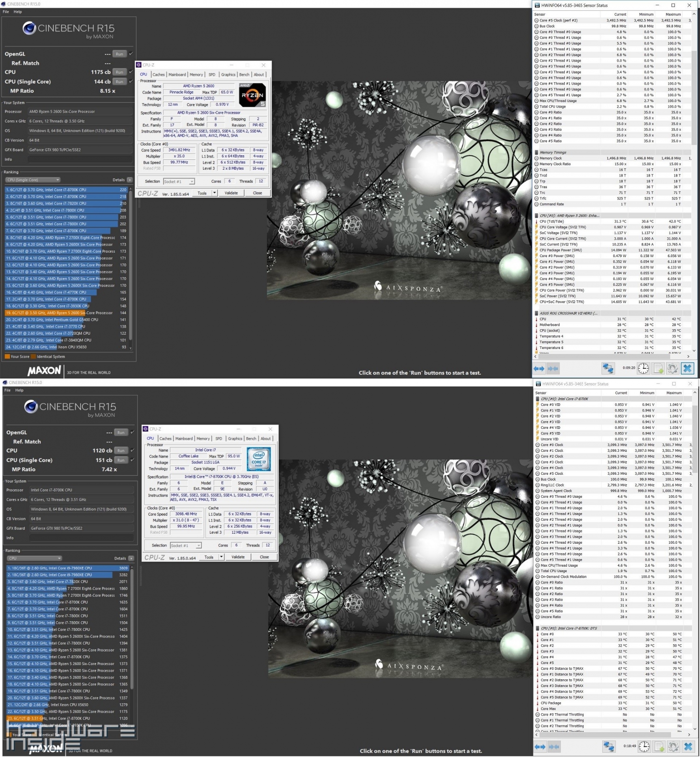This screenshot has height=757, width=700.
Task: Open network monitors icon in lower HWiNFO64 window
Action: click(609, 746)
